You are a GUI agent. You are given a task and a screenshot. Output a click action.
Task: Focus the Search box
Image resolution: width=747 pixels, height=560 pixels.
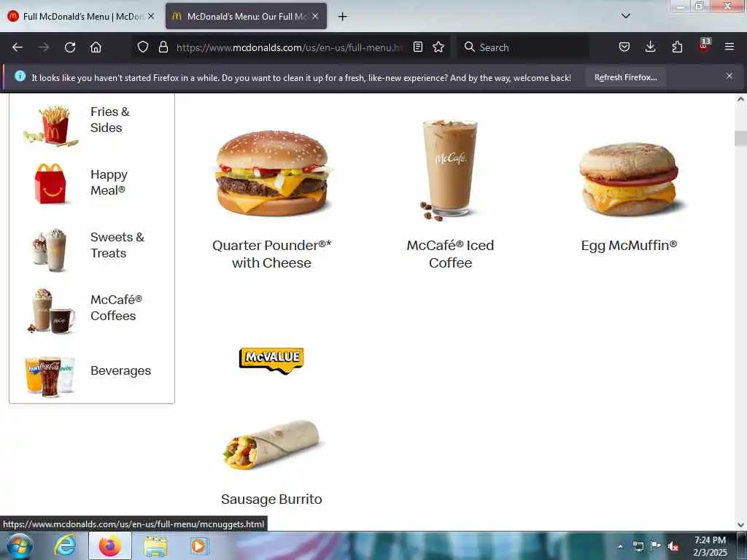[x=523, y=47]
